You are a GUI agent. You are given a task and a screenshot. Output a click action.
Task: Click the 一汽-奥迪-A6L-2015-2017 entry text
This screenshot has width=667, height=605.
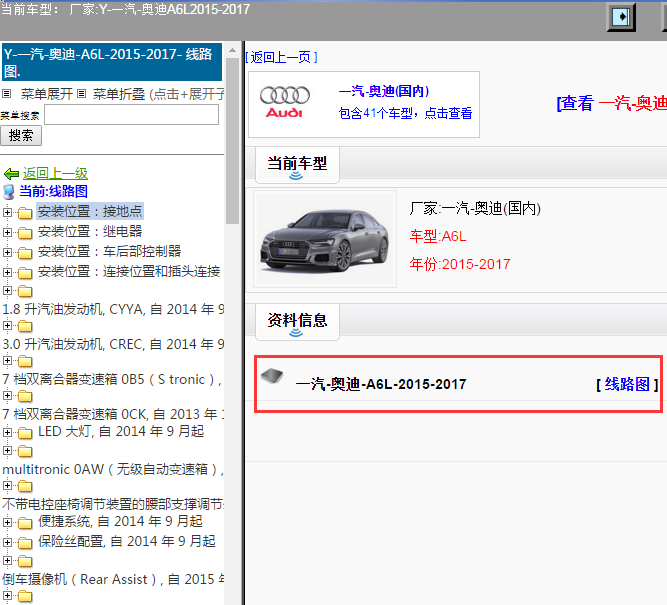(x=381, y=384)
